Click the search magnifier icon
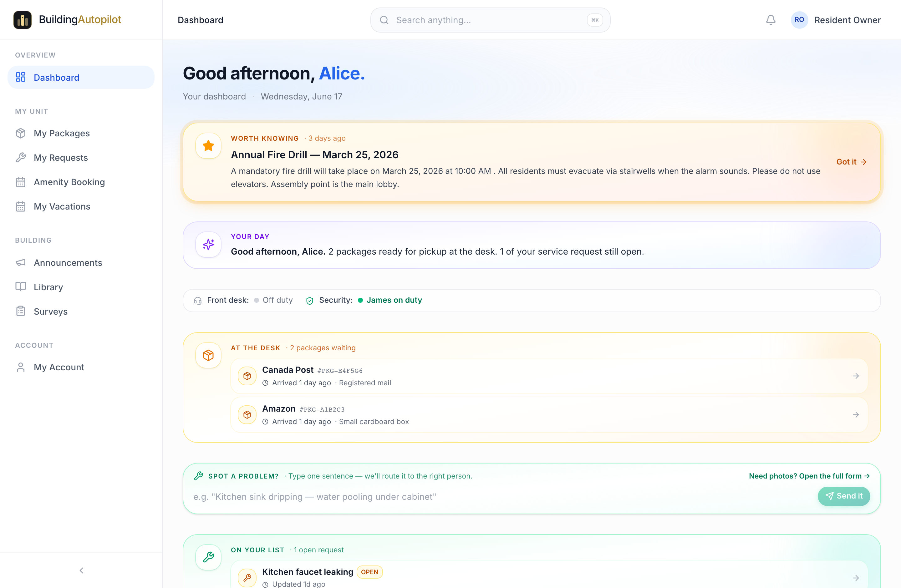The width and height of the screenshot is (901, 588). (384, 20)
